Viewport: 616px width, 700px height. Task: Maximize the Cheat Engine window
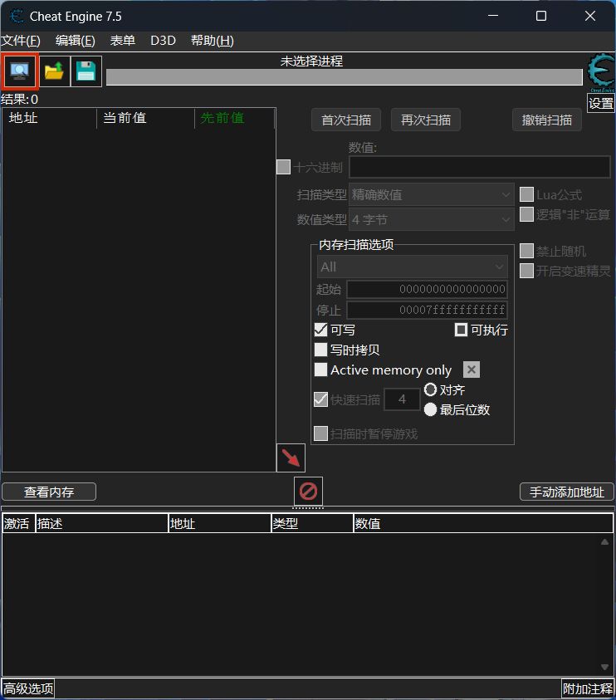click(541, 16)
